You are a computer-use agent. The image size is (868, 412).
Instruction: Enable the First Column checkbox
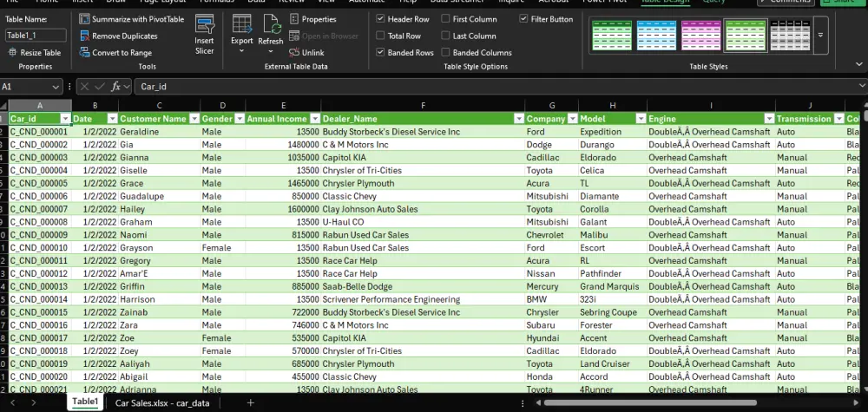point(445,19)
